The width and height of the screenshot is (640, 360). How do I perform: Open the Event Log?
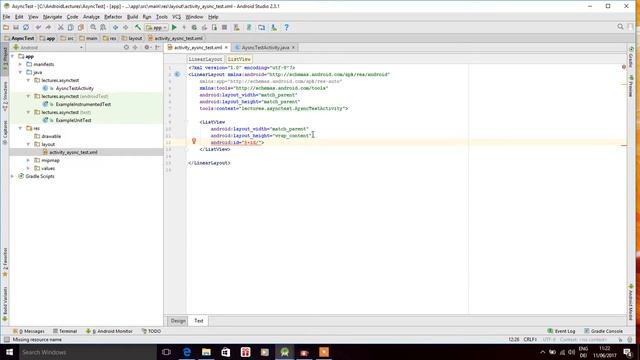tap(562, 331)
